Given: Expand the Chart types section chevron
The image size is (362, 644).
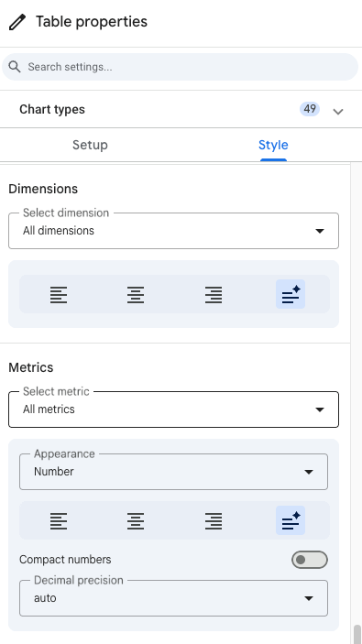Looking at the screenshot, I should click(338, 112).
